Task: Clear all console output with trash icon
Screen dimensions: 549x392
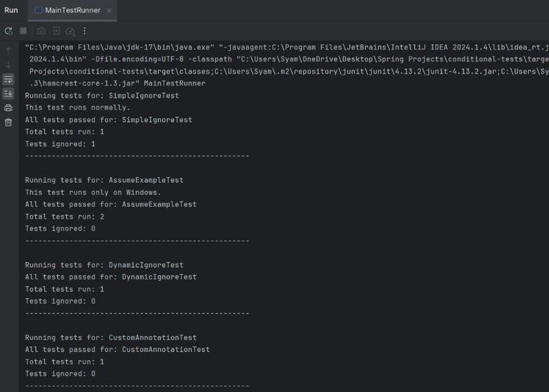Action: click(x=9, y=122)
